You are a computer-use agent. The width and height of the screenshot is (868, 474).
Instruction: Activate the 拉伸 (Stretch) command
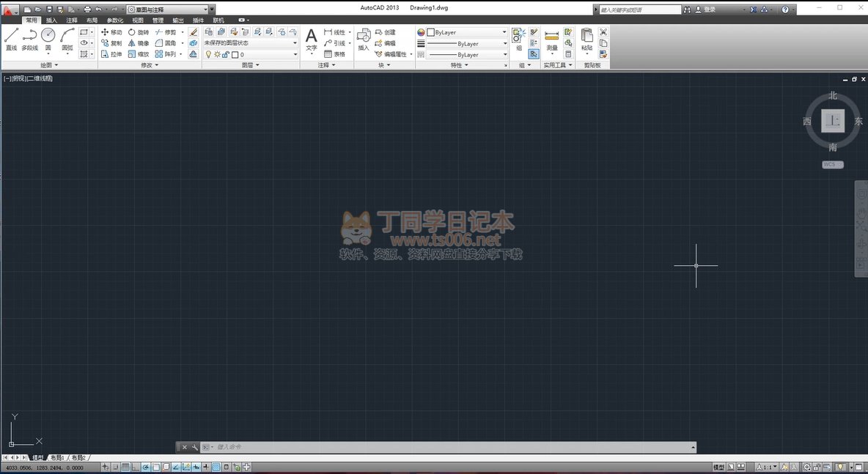[111, 54]
